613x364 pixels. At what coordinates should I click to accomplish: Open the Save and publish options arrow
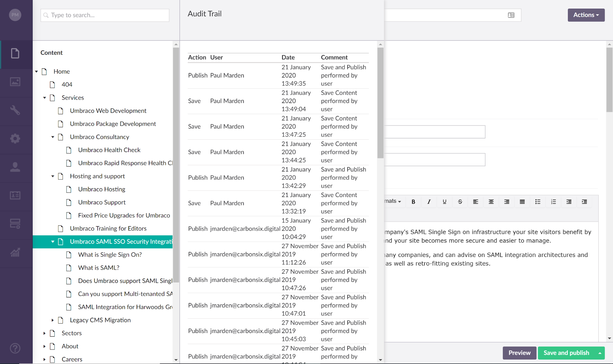tap(600, 353)
